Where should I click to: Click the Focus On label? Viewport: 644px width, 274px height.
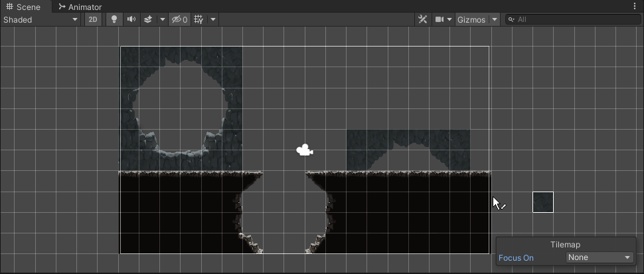point(516,258)
